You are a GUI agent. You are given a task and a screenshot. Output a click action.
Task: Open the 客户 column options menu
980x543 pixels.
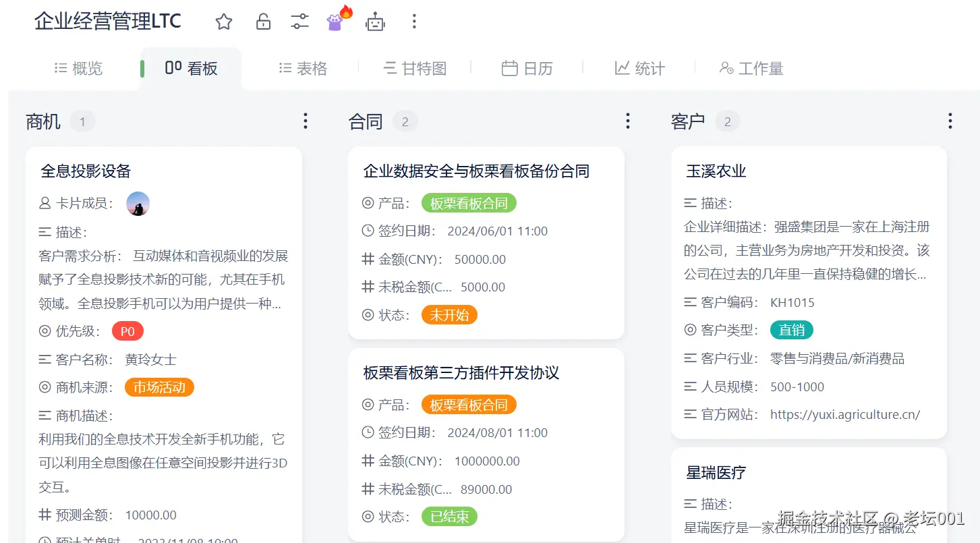coord(950,121)
